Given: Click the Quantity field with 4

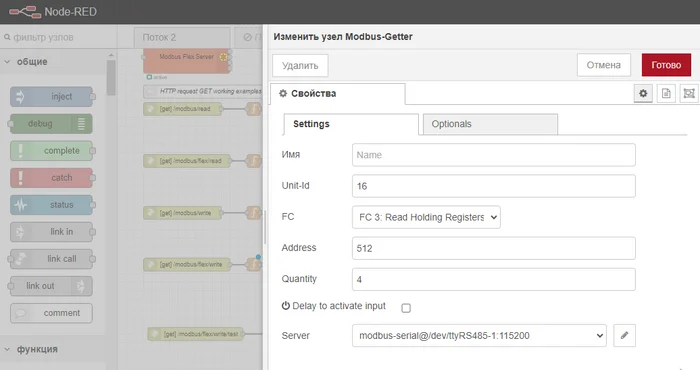Looking at the screenshot, I should click(x=494, y=279).
